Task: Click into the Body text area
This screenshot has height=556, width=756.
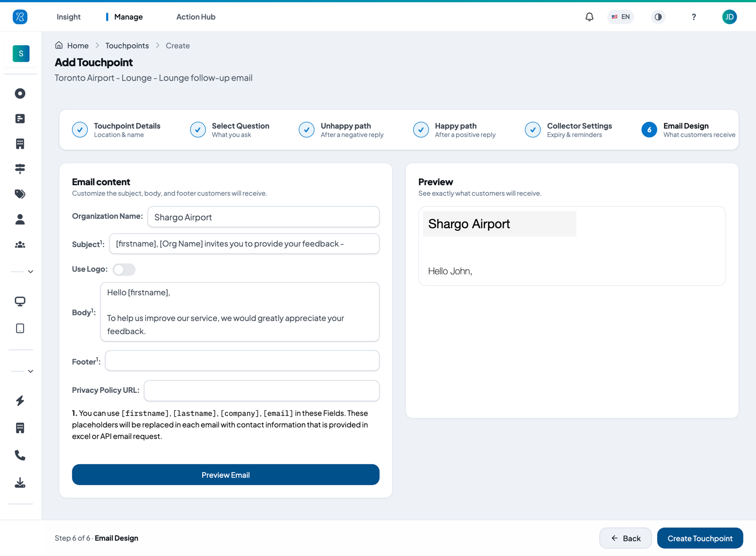Action: [240, 312]
